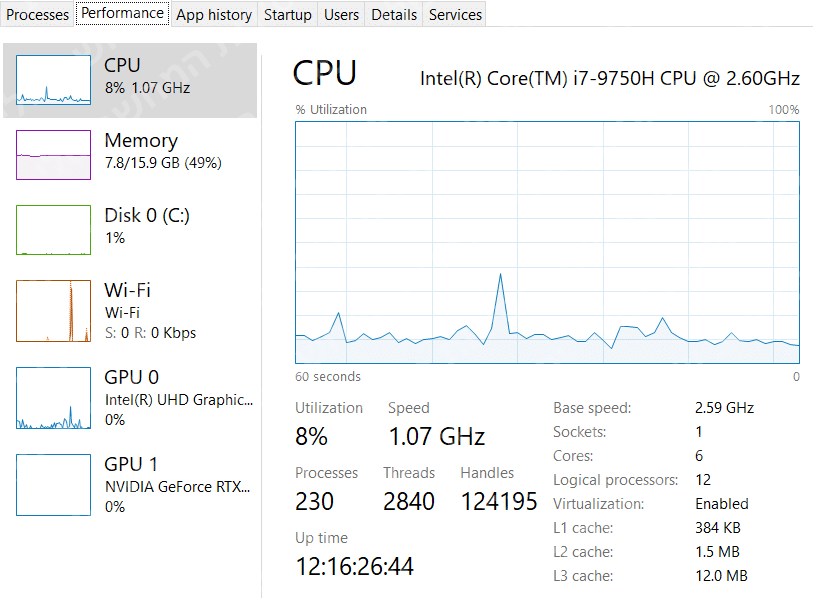Click the Memory usage graph thumbnail
Image resolution: width=813 pixels, height=598 pixels.
53,155
